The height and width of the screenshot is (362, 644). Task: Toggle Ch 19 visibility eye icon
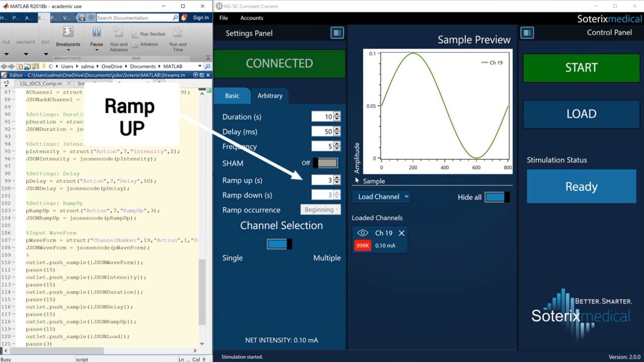coord(363,233)
